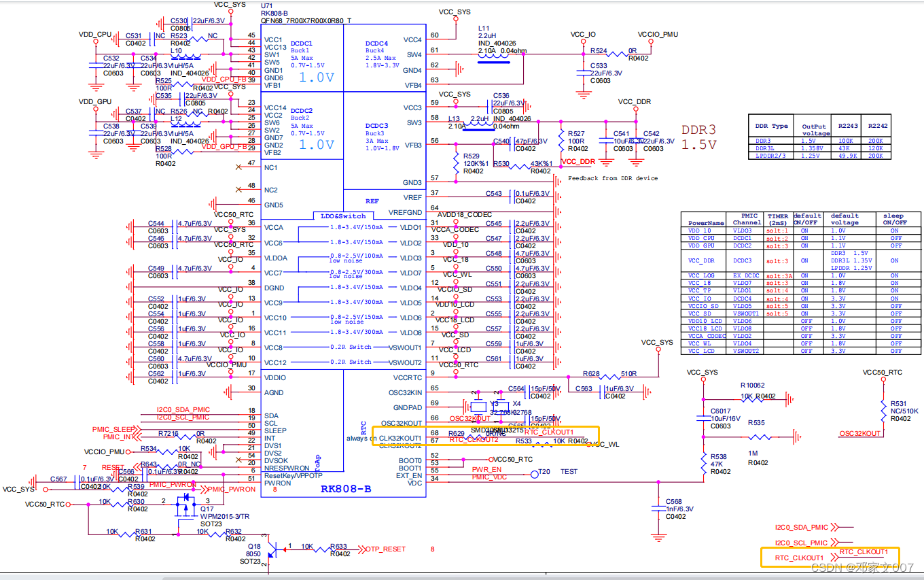Select the ResetKey/VPPOTP pin name

click(x=293, y=475)
